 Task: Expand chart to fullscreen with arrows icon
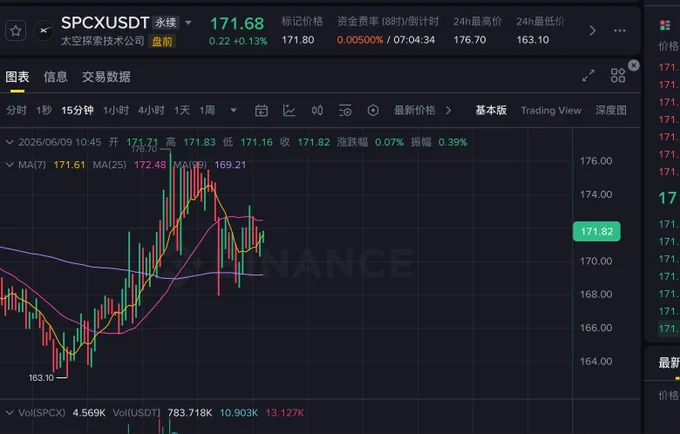pyautogui.click(x=588, y=76)
